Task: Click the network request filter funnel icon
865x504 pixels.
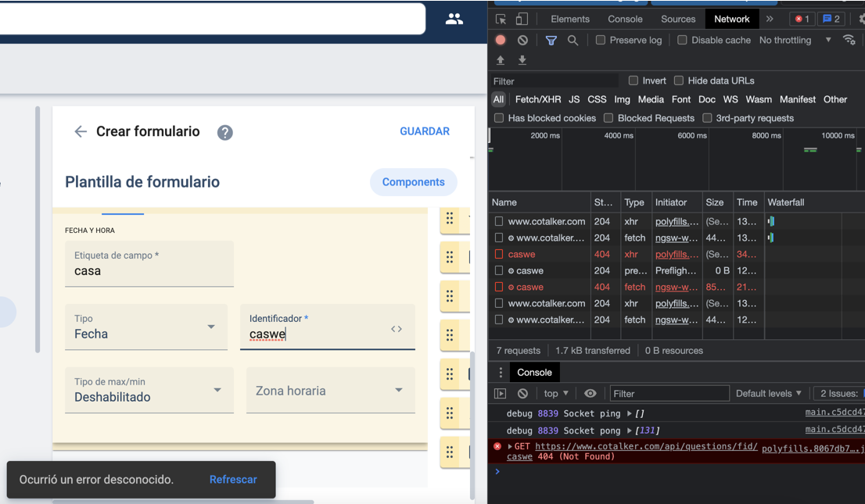Action: 551,40
